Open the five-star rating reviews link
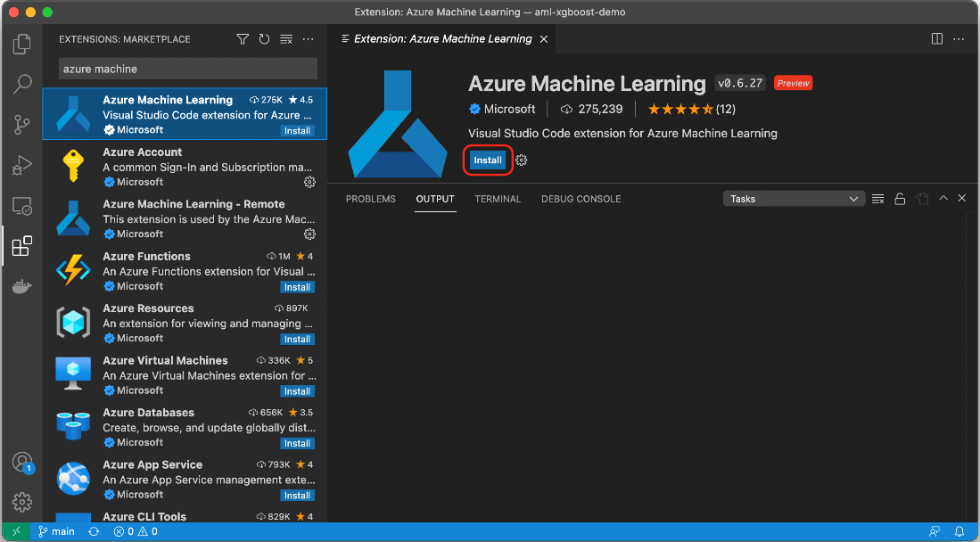Image resolution: width=980 pixels, height=542 pixels. [691, 109]
